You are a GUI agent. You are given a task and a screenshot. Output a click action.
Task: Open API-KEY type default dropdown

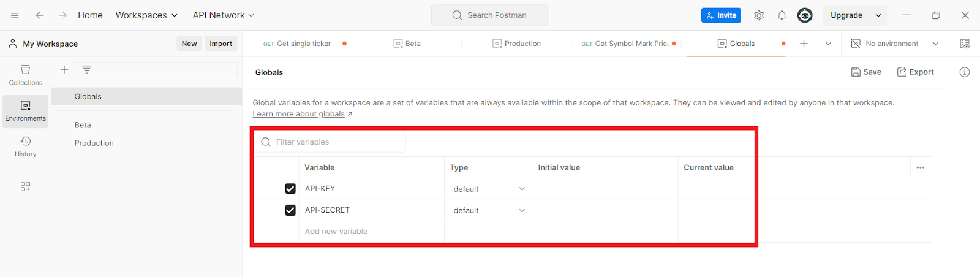(x=489, y=189)
